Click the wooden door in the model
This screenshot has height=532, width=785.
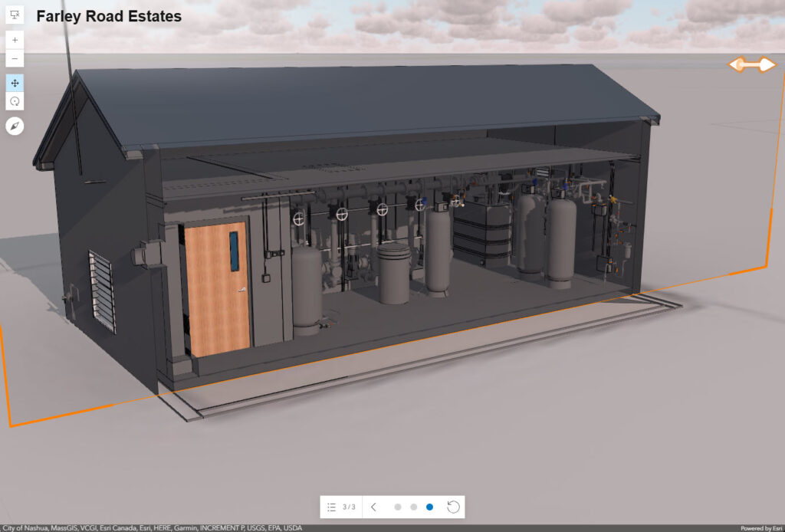point(217,289)
